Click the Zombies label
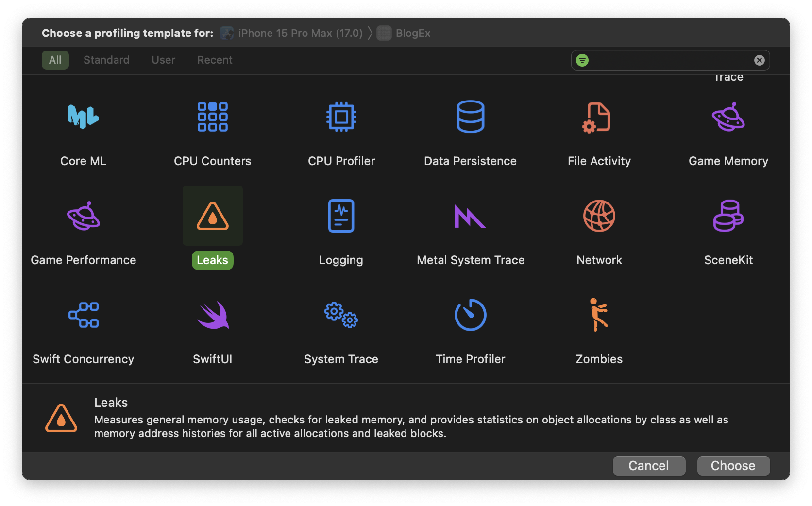Image resolution: width=812 pixels, height=506 pixels. pyautogui.click(x=599, y=359)
